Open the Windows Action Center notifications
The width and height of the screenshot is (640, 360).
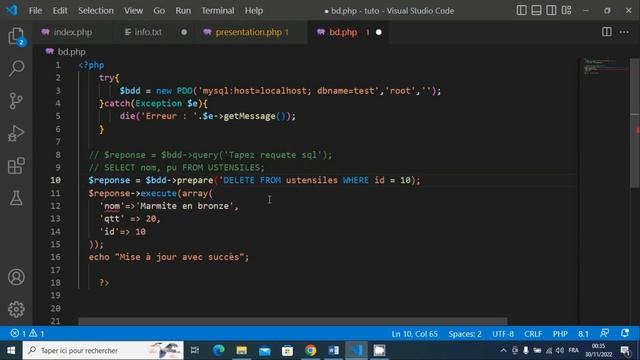point(625,350)
